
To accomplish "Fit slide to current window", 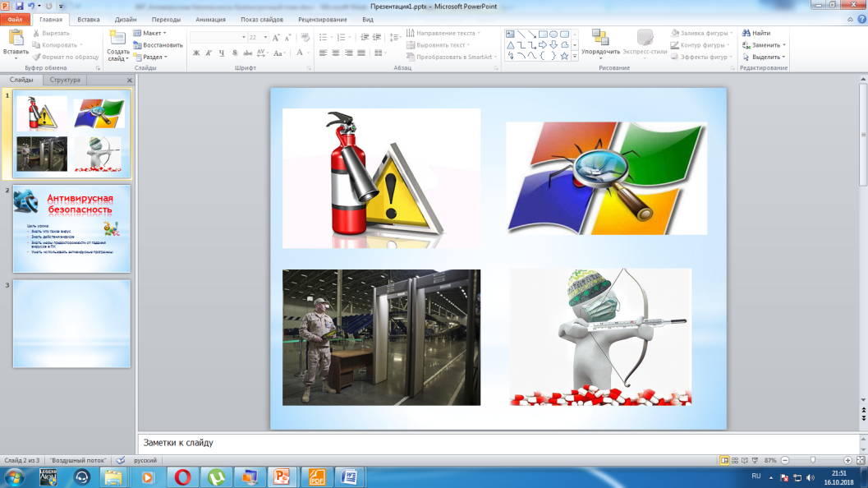I will (x=861, y=460).
